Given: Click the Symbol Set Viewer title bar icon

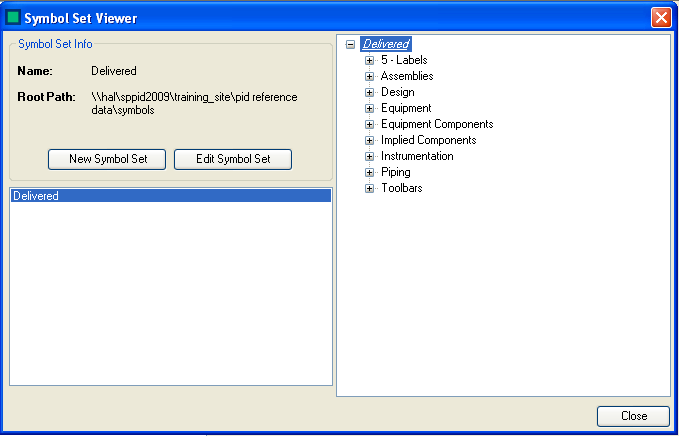Looking at the screenshot, I should coord(13,17).
